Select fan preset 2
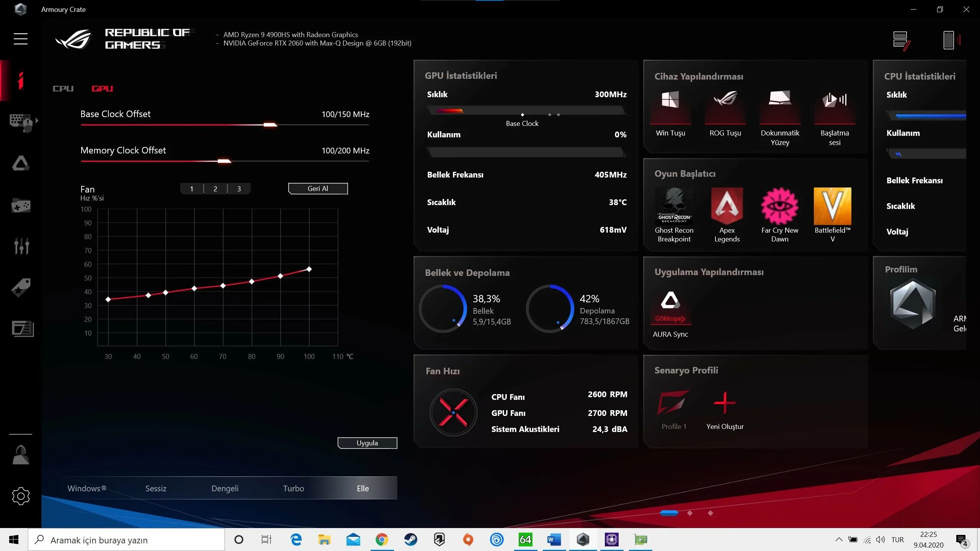Image resolution: width=980 pixels, height=551 pixels. coord(215,189)
